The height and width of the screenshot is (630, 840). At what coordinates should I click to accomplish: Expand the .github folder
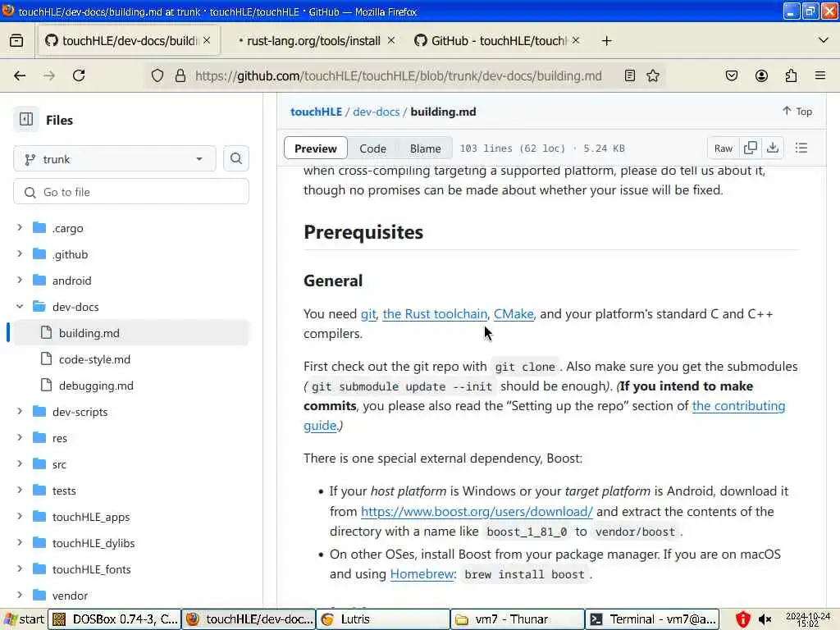(20, 254)
